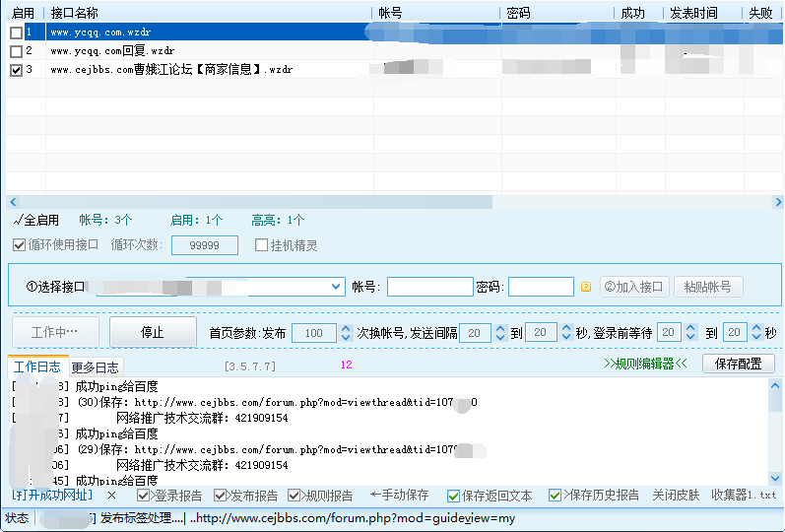Click the 高亮: 1个 counter text

point(278,220)
